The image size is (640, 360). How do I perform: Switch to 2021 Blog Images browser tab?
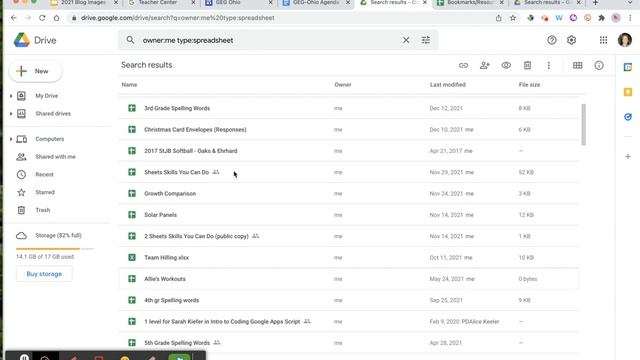click(x=83, y=3)
